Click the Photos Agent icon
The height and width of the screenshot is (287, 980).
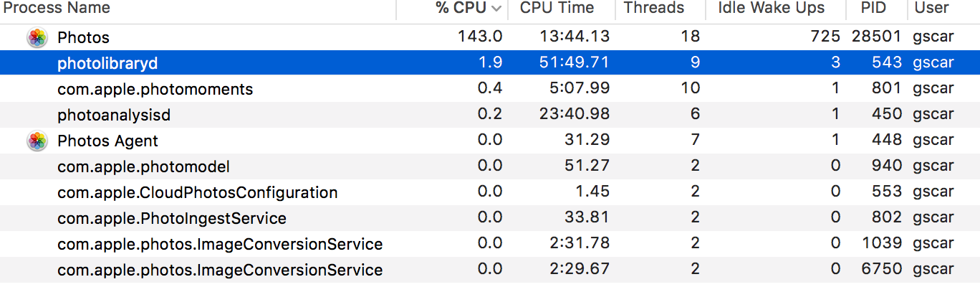(37, 141)
